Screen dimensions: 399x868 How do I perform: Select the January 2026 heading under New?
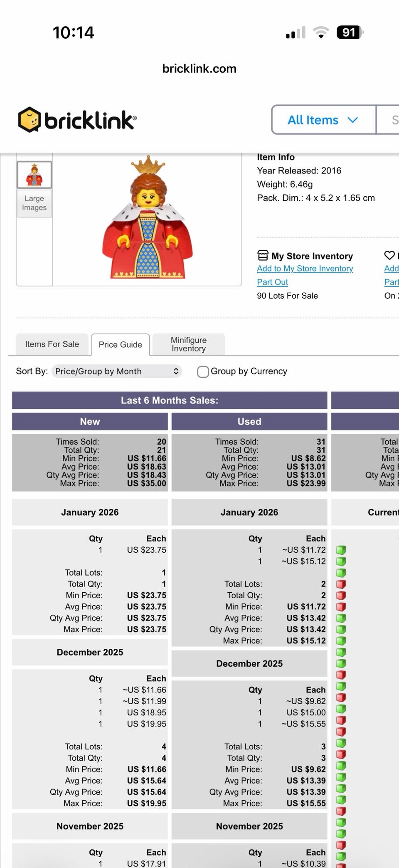click(x=90, y=512)
